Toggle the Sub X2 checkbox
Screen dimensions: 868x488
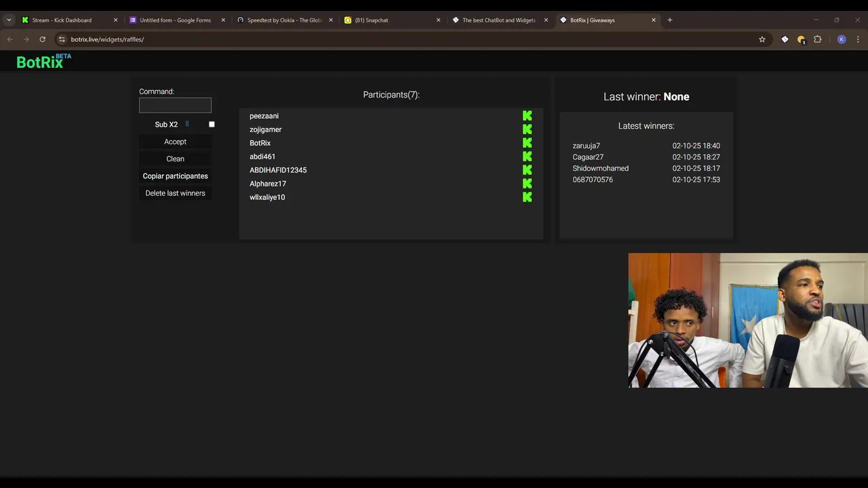click(x=212, y=125)
